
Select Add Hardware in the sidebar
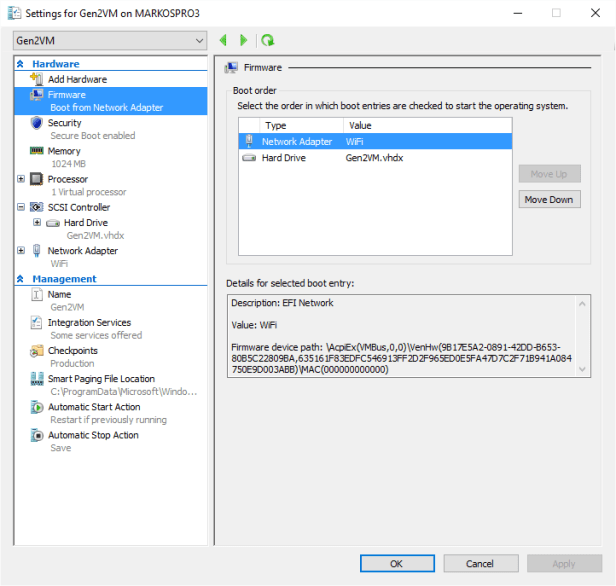point(77,79)
